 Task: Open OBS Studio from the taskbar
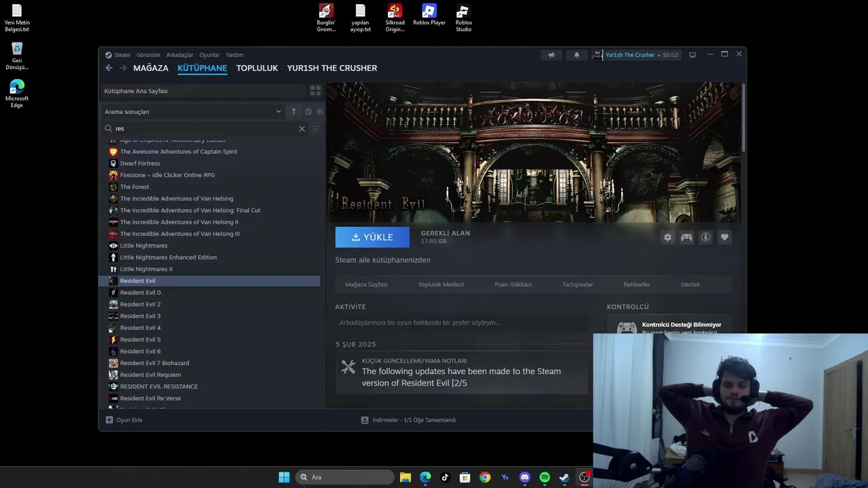tap(584, 477)
